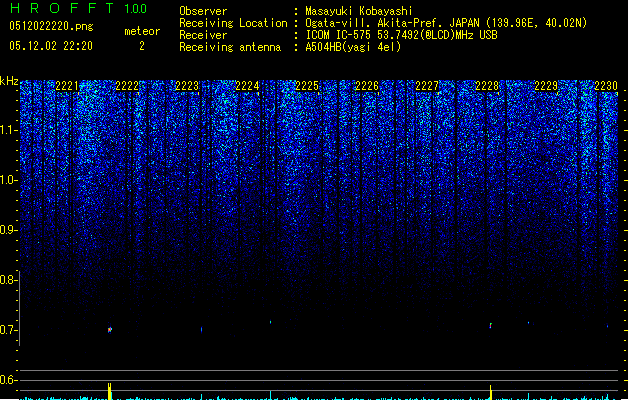
Task: Click the meteor label
Action: (142, 31)
